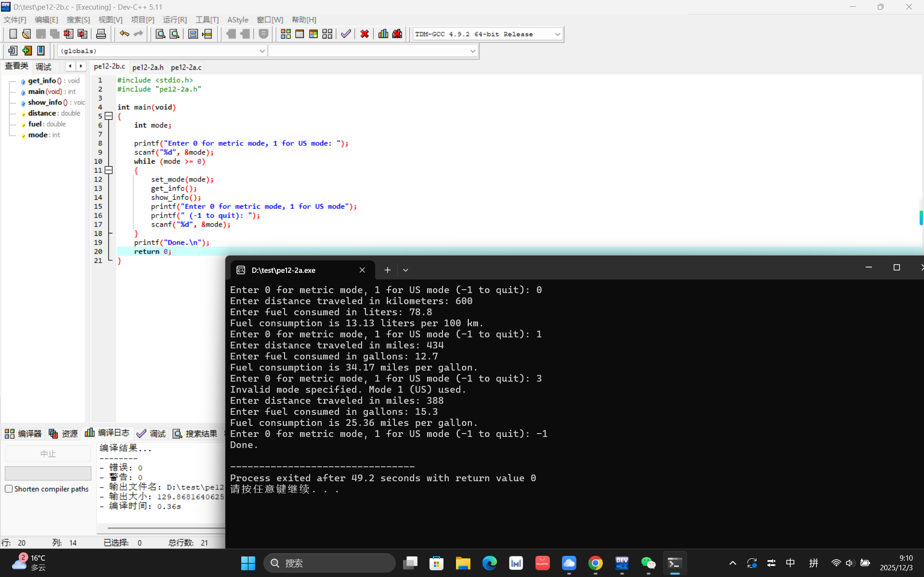This screenshot has height=577, width=924.
Task: Click the green plus insert icon
Action: click(x=27, y=51)
